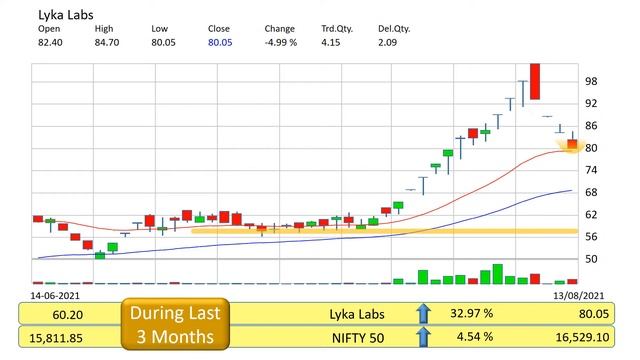Select the Del.Qty. value 2.09
The width and height of the screenshot is (640, 360).
[387, 42]
